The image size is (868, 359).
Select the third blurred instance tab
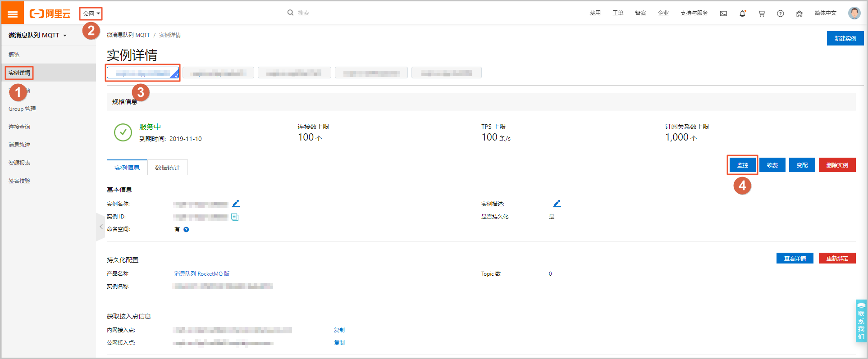(x=294, y=73)
